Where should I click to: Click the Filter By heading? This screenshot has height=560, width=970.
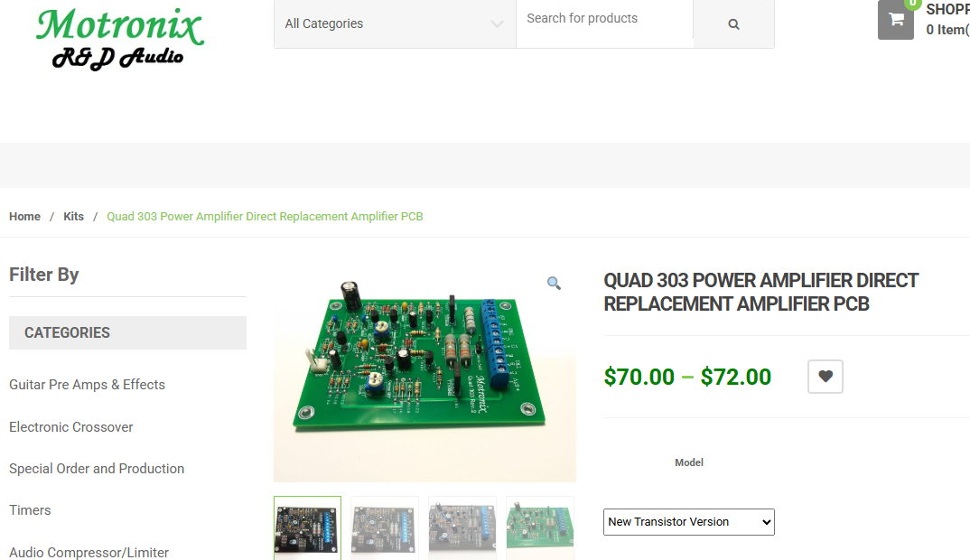pyautogui.click(x=44, y=275)
